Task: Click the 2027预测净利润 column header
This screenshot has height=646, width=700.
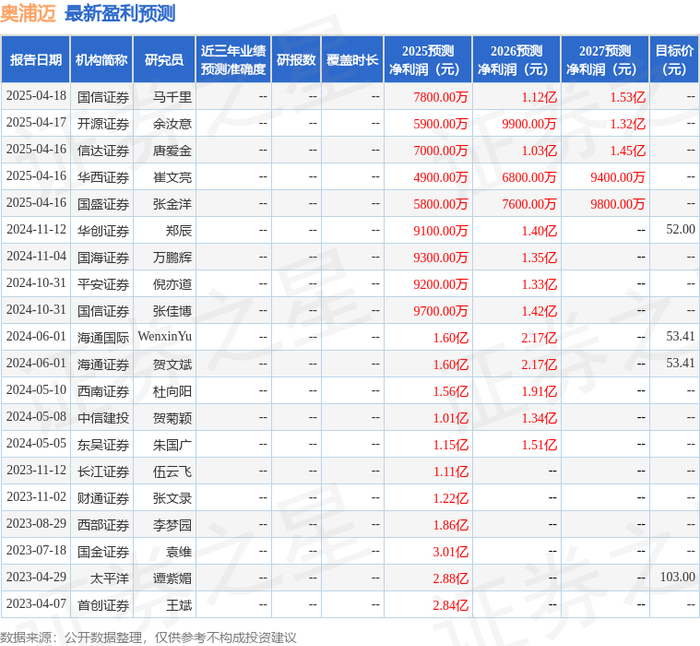Action: point(604,59)
